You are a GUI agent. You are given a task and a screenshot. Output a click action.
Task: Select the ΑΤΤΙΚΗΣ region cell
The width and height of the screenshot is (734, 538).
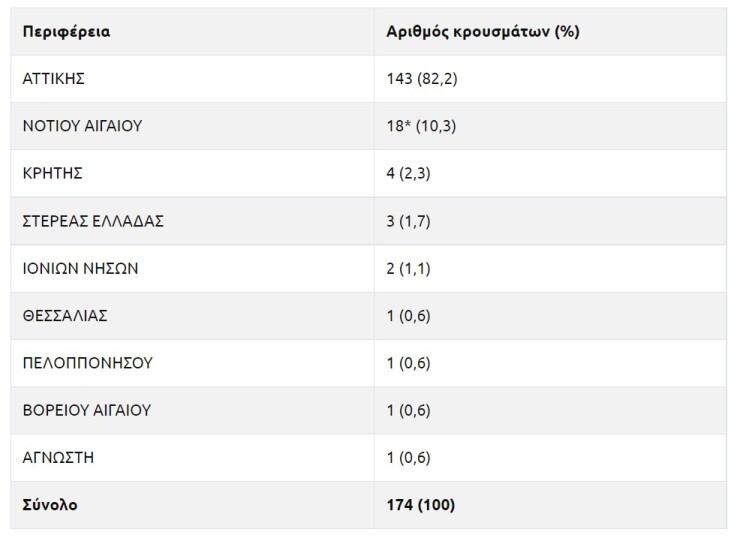click(60, 79)
